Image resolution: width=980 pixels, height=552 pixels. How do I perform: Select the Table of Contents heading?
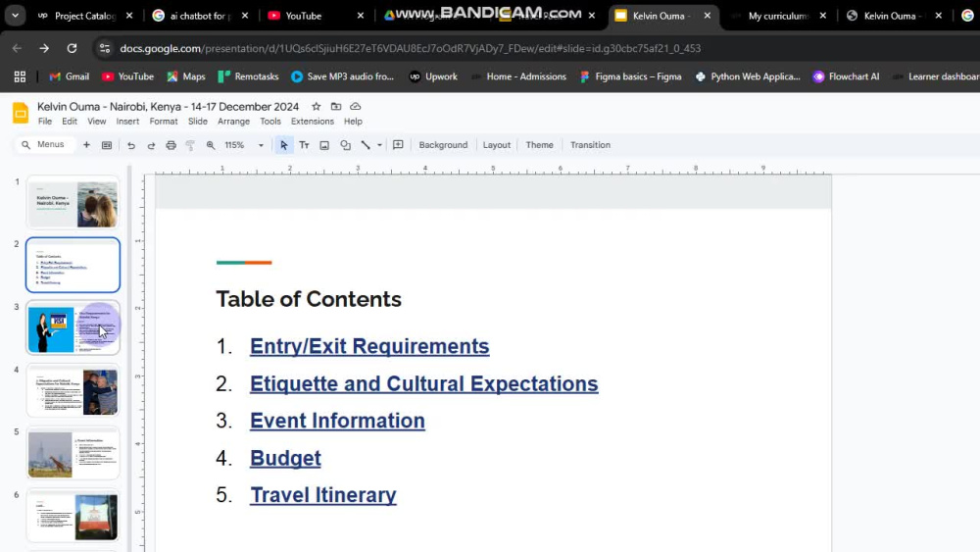(x=309, y=299)
